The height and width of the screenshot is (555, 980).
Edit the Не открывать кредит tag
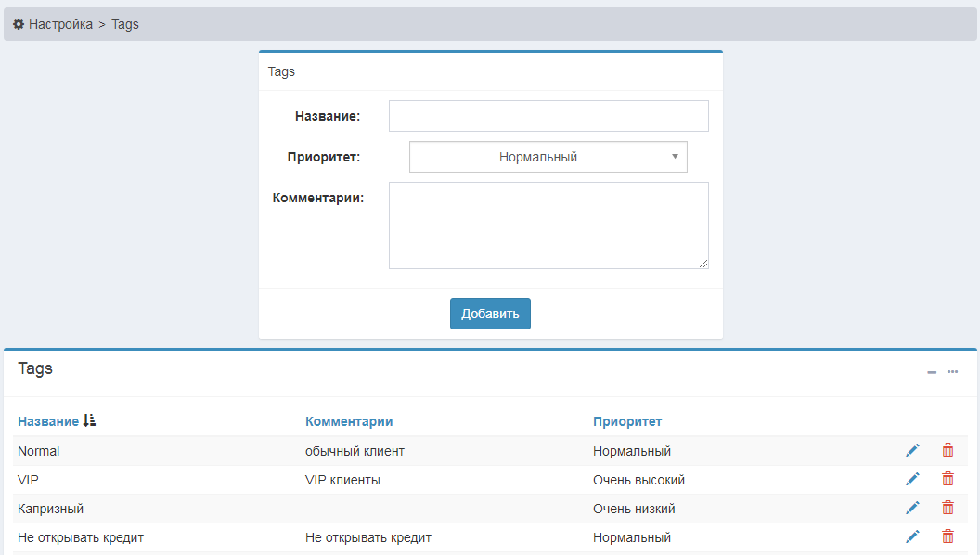912,536
